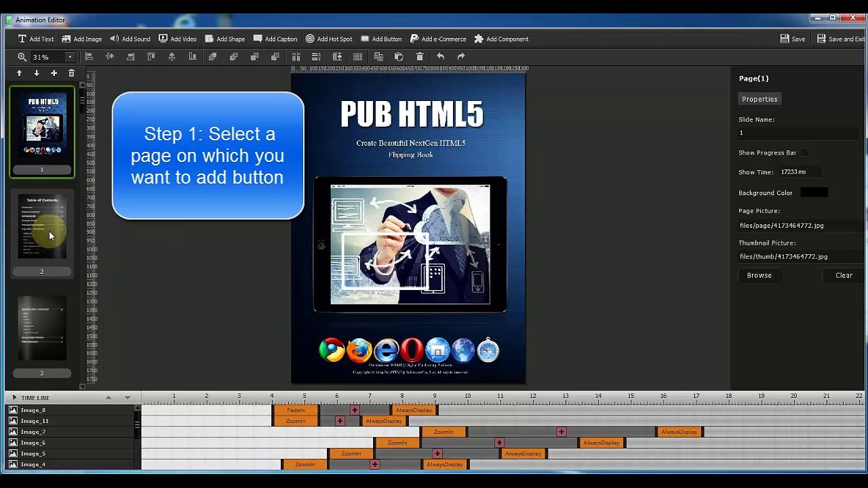
Task: Click the align right icon
Action: click(x=130, y=57)
